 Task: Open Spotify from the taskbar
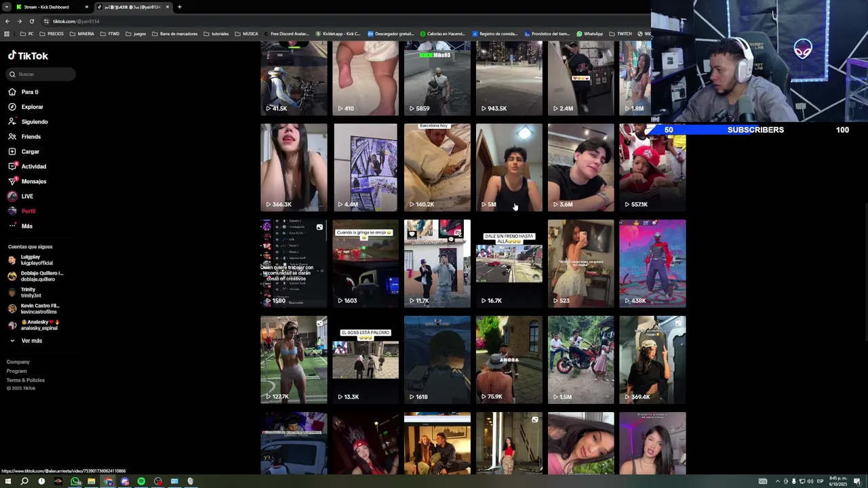tap(141, 481)
